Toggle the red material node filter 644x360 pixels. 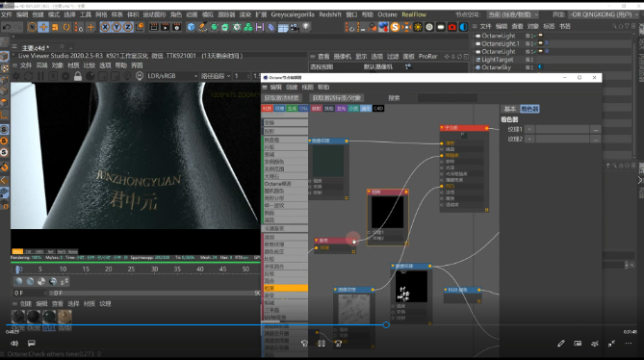(268, 109)
